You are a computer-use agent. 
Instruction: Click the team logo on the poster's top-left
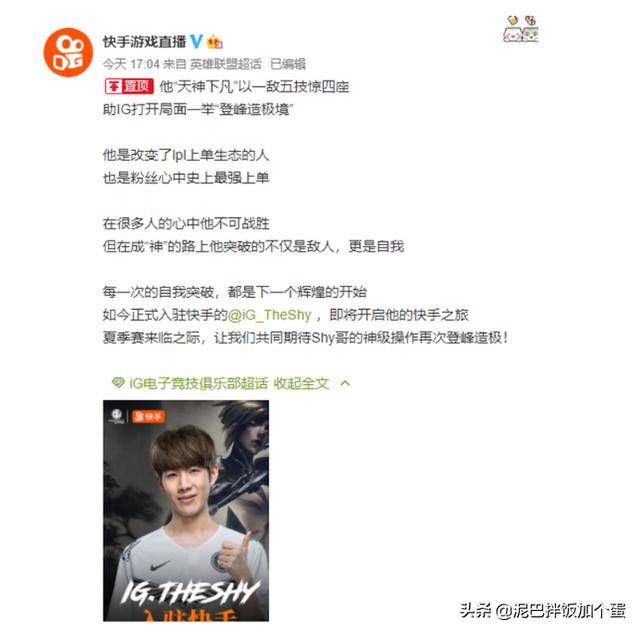pyautogui.click(x=117, y=416)
